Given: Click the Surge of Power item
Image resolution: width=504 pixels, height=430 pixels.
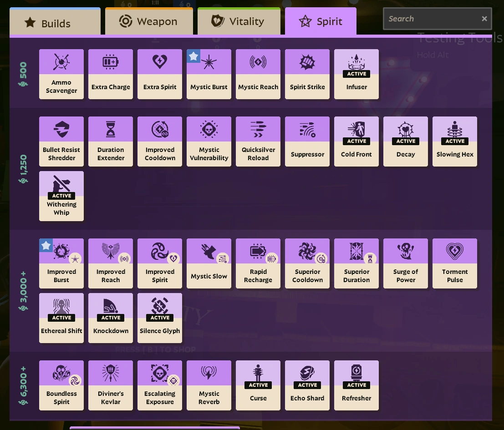Looking at the screenshot, I should 406,263.
